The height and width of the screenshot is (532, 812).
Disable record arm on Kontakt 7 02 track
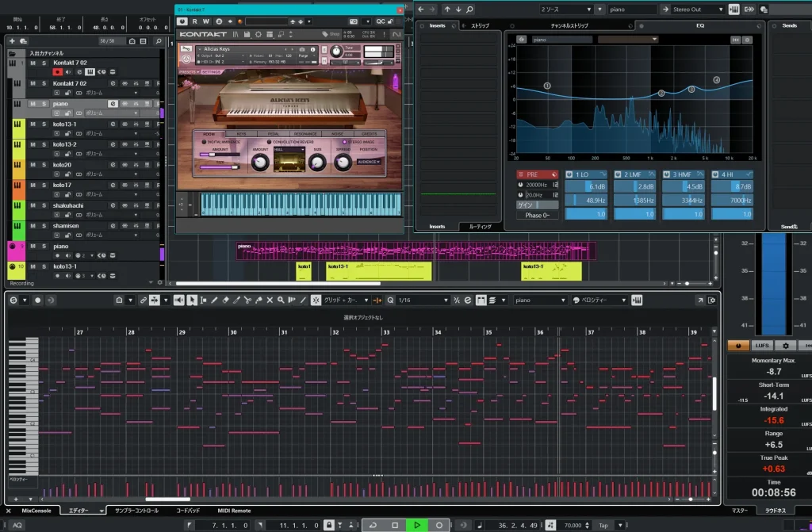click(x=56, y=72)
